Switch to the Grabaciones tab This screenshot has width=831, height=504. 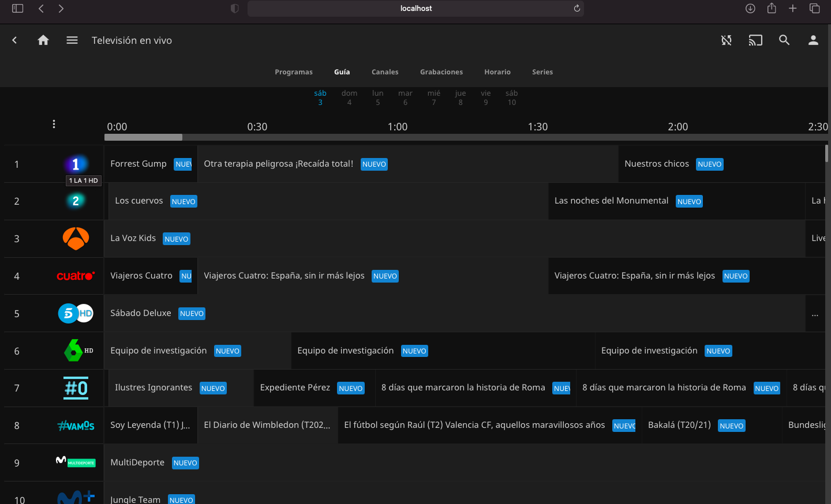[x=441, y=72]
